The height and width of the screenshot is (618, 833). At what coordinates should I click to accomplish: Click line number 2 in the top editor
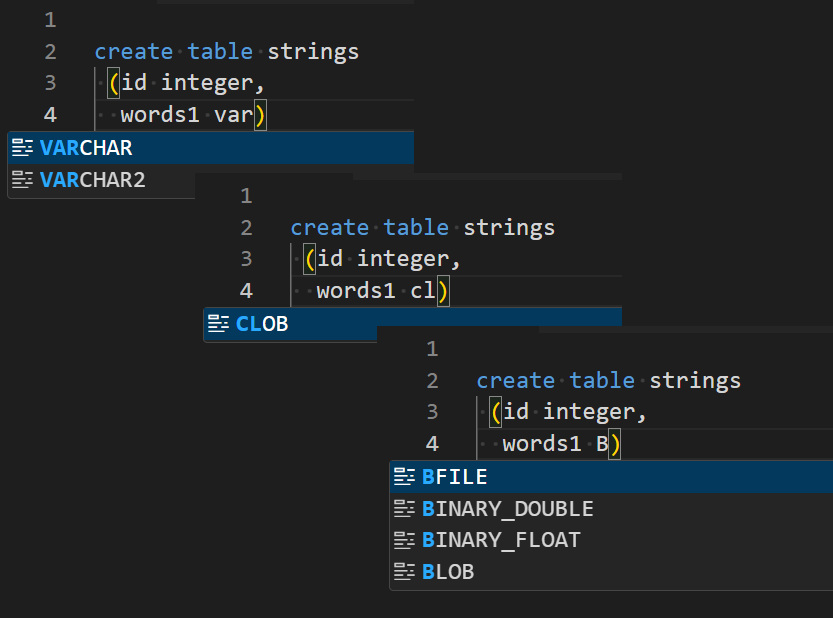(x=50, y=52)
